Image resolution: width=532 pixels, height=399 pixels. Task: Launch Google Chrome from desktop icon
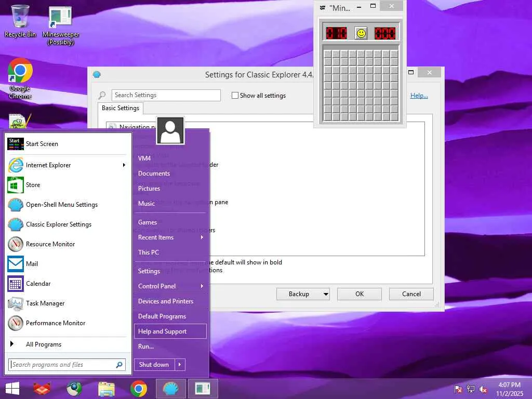[x=20, y=78]
